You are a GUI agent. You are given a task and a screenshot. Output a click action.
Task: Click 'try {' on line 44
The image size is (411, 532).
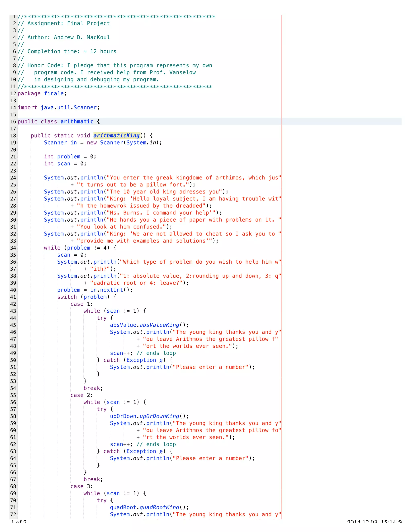click(105, 318)
